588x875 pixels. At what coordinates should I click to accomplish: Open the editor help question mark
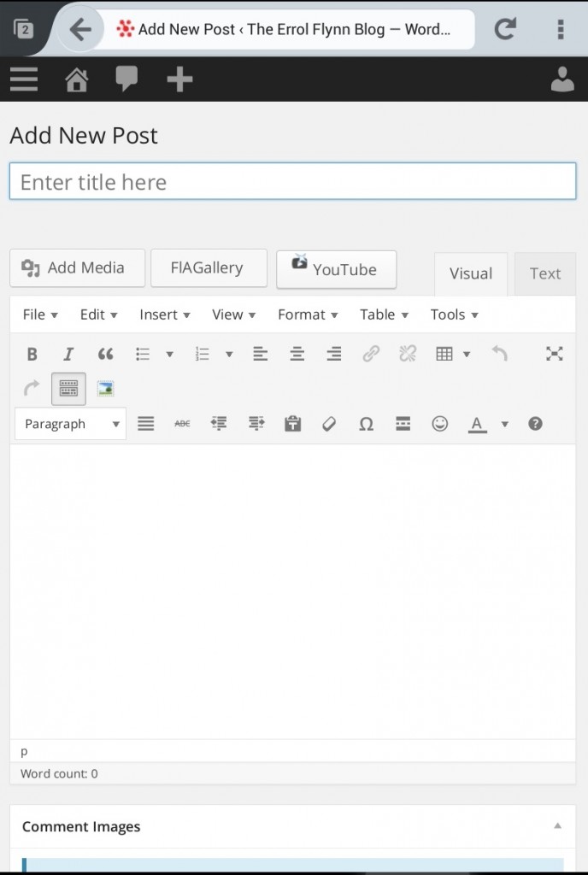535,424
